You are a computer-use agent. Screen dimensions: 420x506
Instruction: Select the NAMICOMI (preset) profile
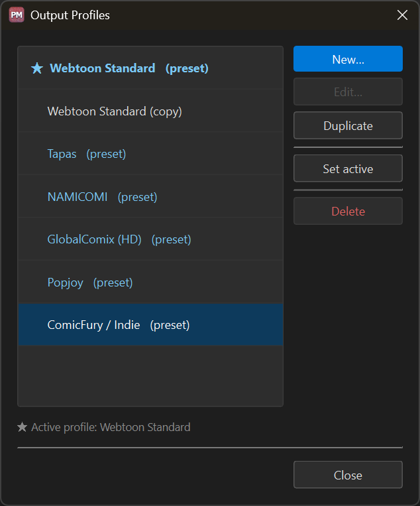[x=150, y=196]
